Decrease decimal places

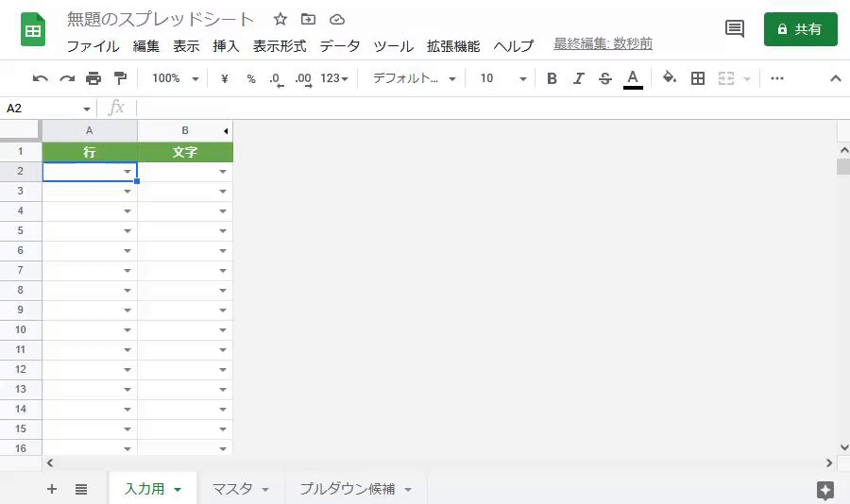(x=277, y=79)
